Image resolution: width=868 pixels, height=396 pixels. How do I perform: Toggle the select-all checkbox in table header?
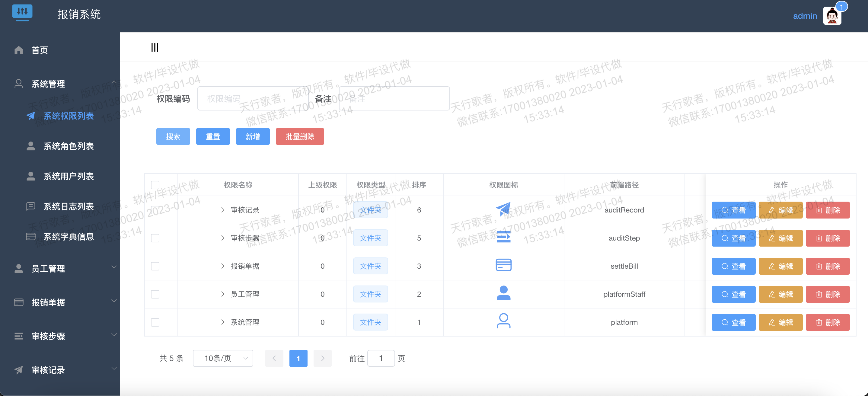[x=155, y=185]
